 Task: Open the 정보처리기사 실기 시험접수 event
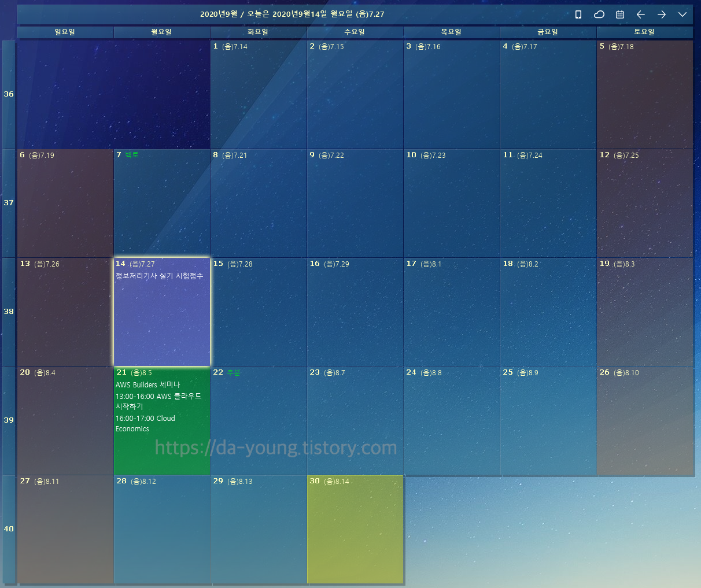pyautogui.click(x=160, y=276)
